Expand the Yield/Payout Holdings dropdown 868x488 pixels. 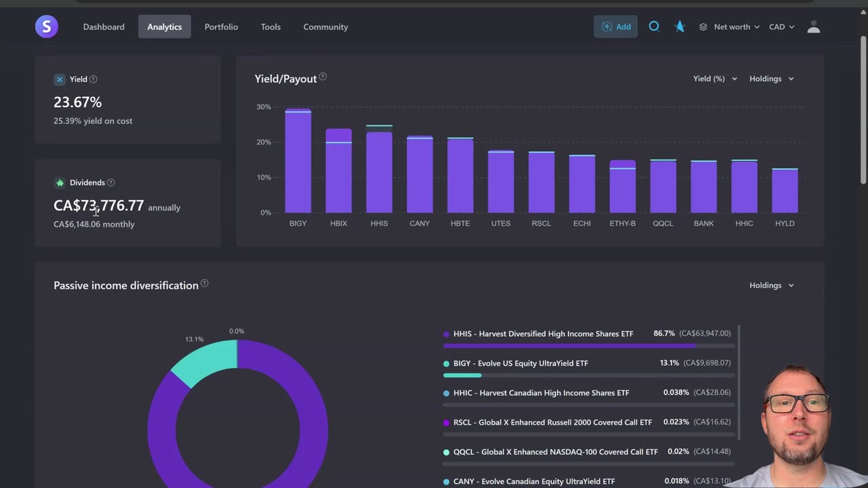771,79
